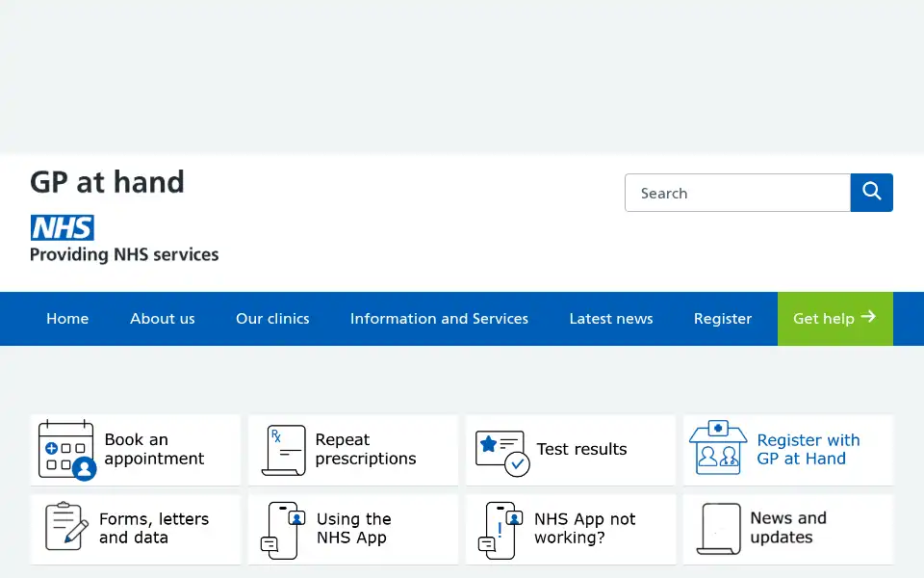This screenshot has width=924, height=578.
Task: Select Latest news in the nav bar
Action: [x=611, y=319]
